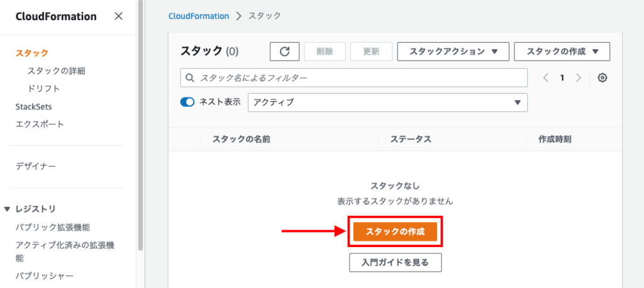Open ドリフト in sidebar
Screen dimensions: 644x288
click(43, 89)
